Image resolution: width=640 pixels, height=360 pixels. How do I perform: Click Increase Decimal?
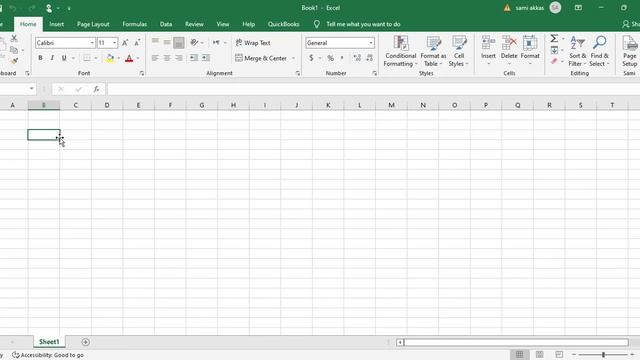[357, 58]
